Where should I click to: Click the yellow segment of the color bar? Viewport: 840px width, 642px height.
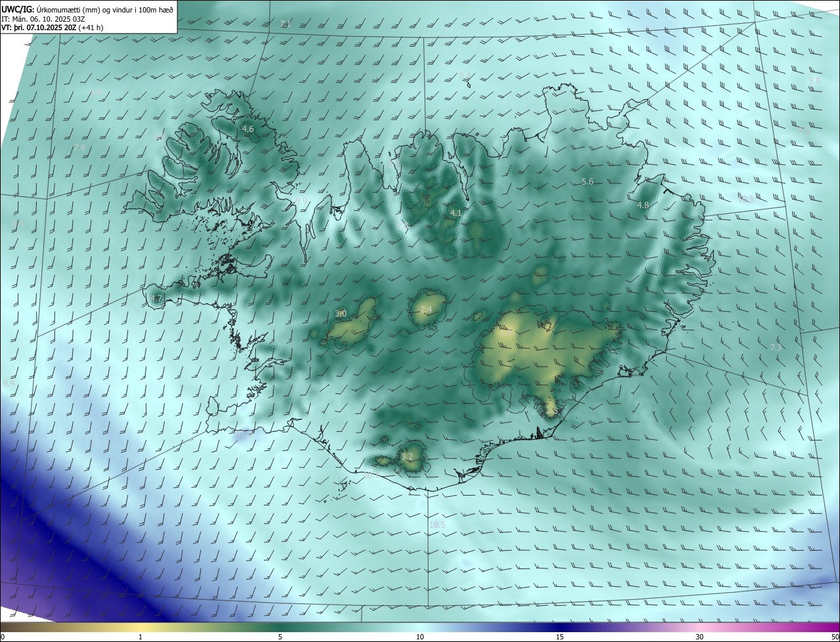click(x=140, y=627)
